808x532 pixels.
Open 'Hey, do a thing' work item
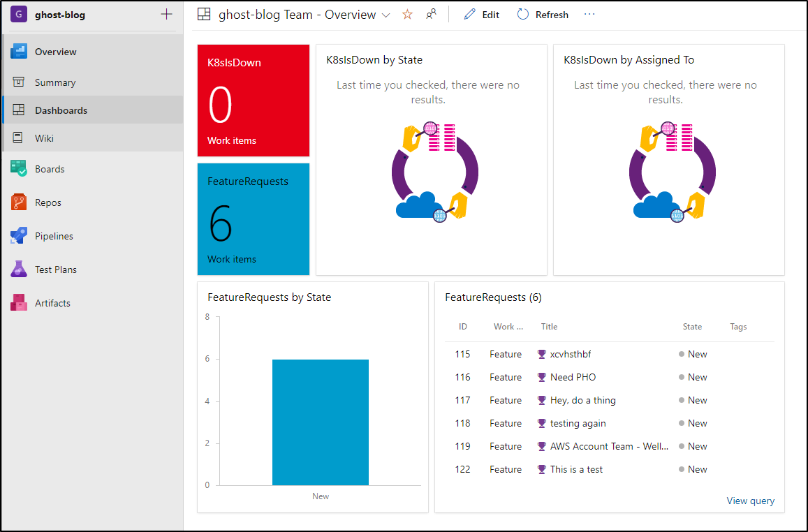[583, 400]
